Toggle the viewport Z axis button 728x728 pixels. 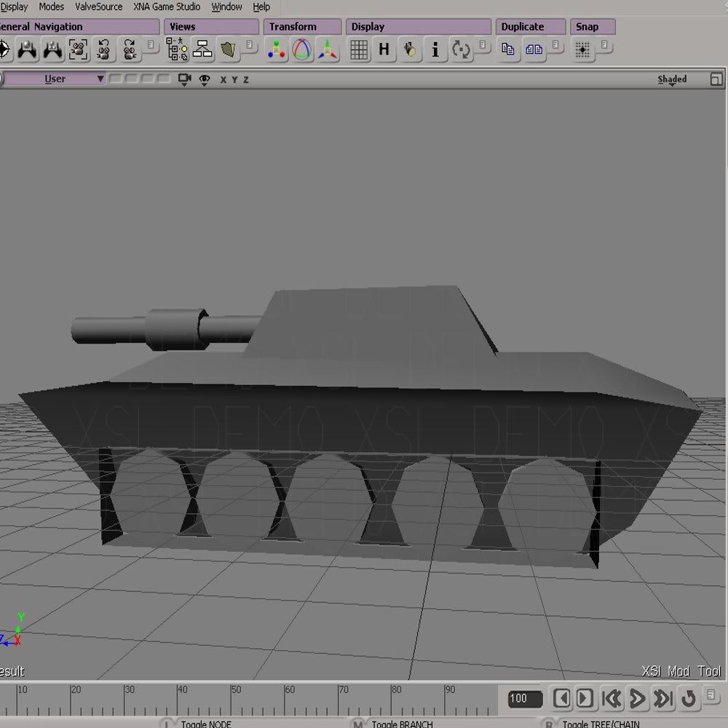click(246, 80)
